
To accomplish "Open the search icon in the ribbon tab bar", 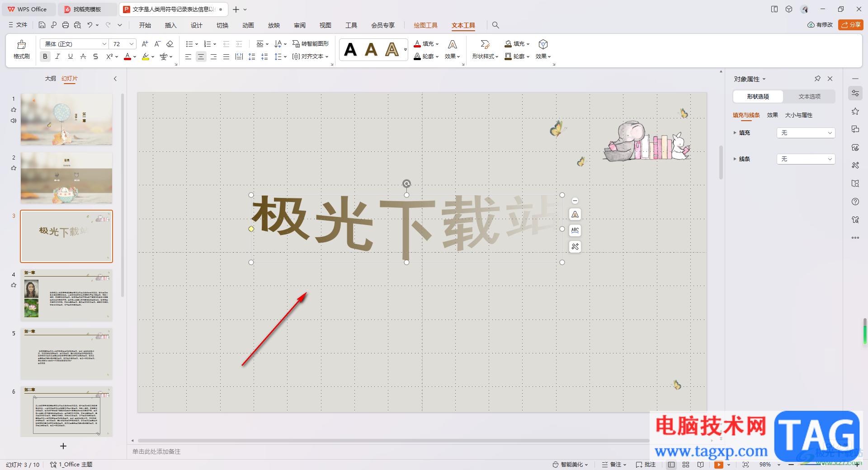I will tap(495, 25).
